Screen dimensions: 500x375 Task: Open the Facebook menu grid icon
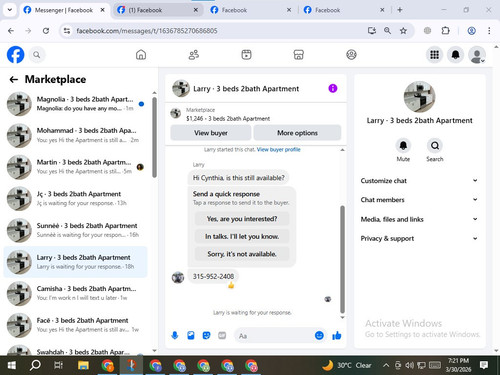434,55
